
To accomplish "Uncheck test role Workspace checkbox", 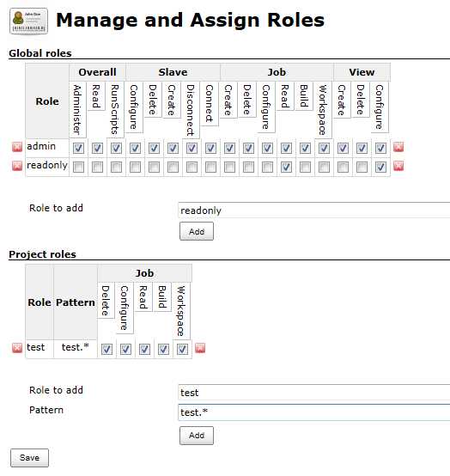I will 182,350.
